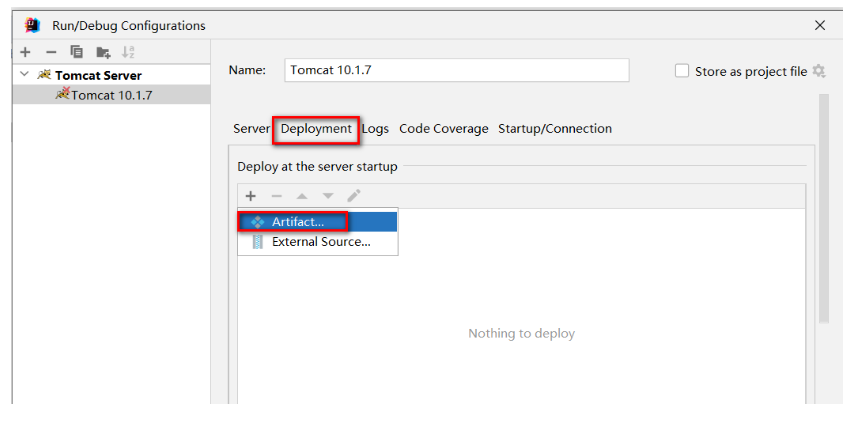
Task: Move deployment item up
Action: (x=302, y=196)
